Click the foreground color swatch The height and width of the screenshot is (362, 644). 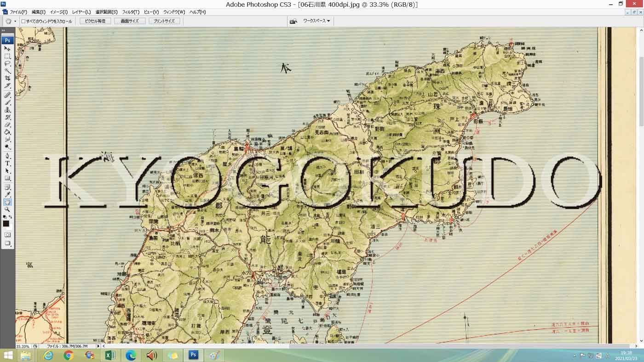pyautogui.click(x=6, y=224)
